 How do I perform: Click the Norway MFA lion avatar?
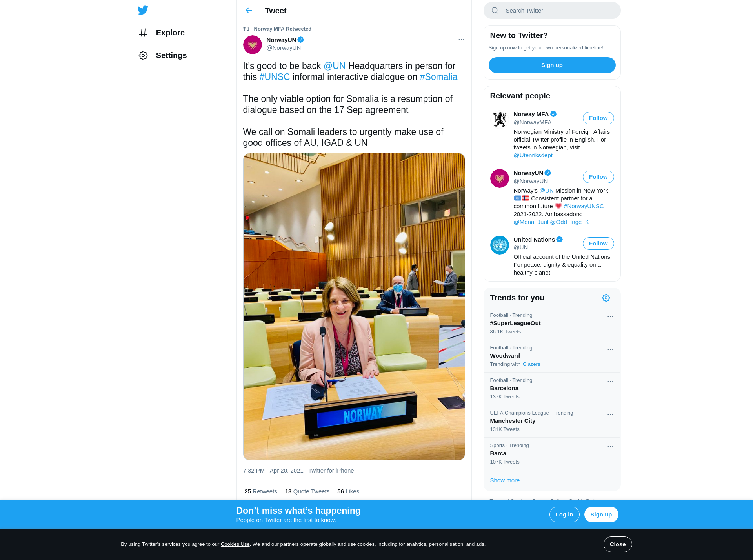[500, 120]
